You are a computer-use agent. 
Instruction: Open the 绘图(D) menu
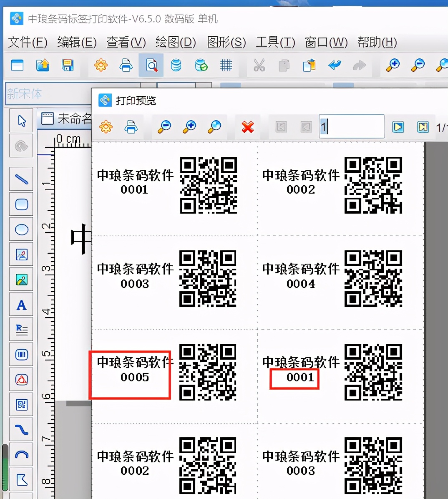point(176,42)
